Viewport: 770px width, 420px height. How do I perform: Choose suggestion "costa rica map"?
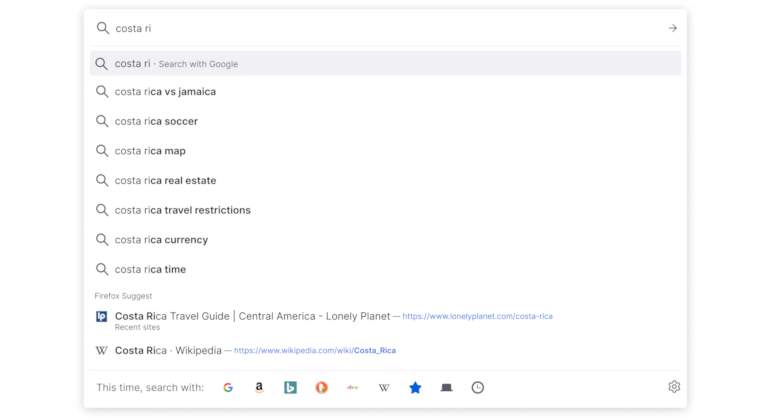[385, 151]
